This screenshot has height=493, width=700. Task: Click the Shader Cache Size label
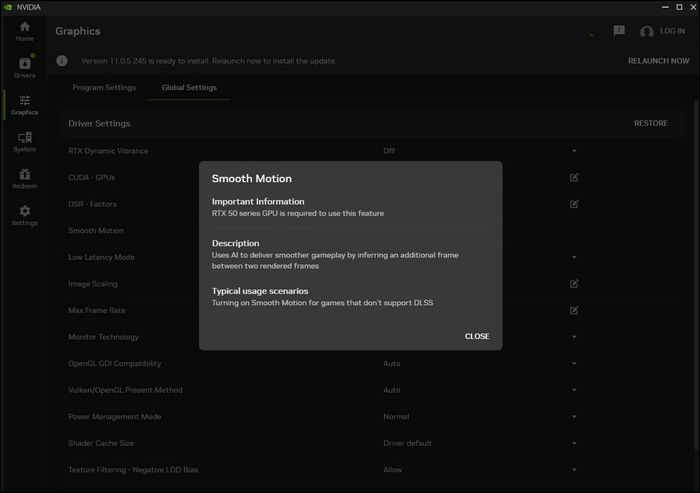pyautogui.click(x=101, y=443)
